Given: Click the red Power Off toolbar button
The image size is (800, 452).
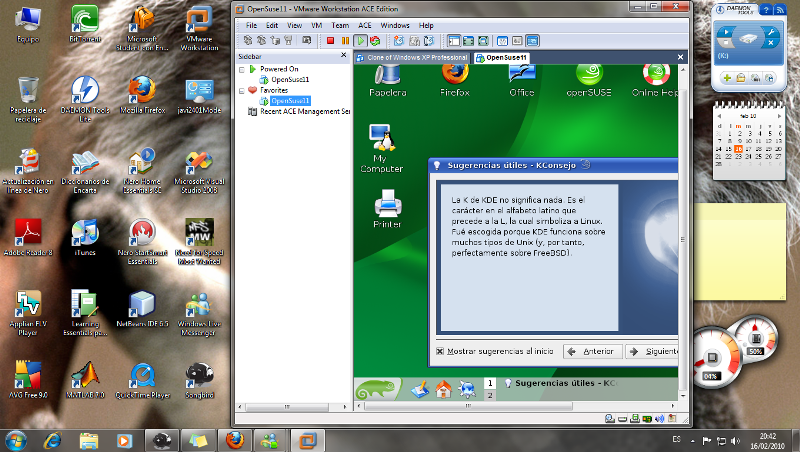Looking at the screenshot, I should tap(331, 41).
